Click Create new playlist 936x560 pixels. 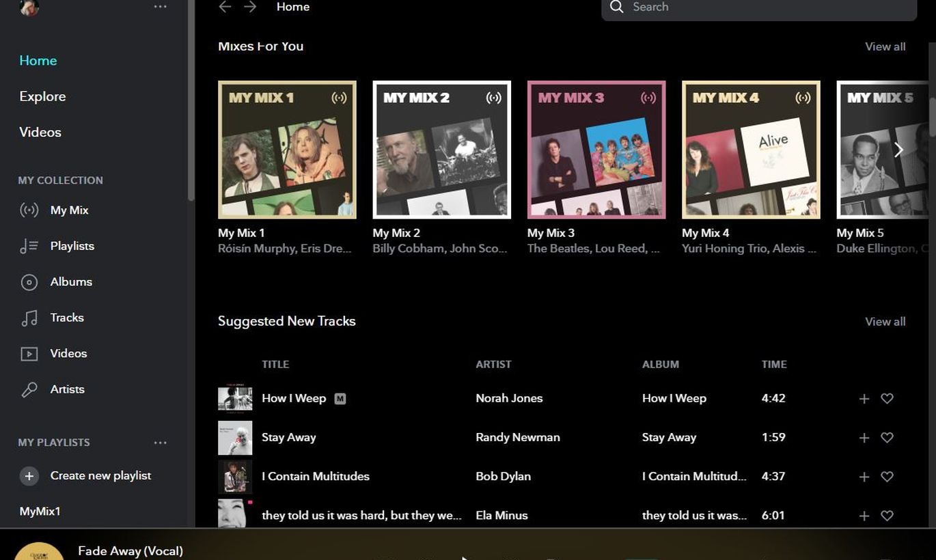tap(100, 475)
